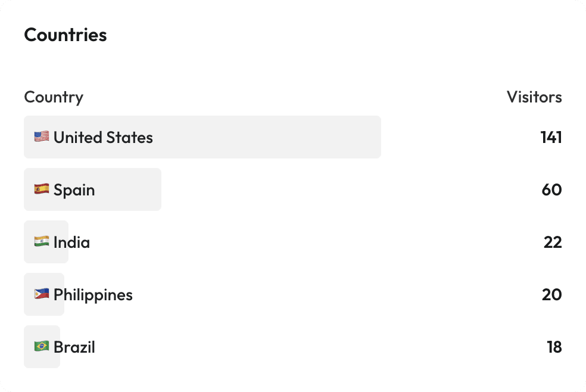
Task: Click the Country column header
Action: 53,97
